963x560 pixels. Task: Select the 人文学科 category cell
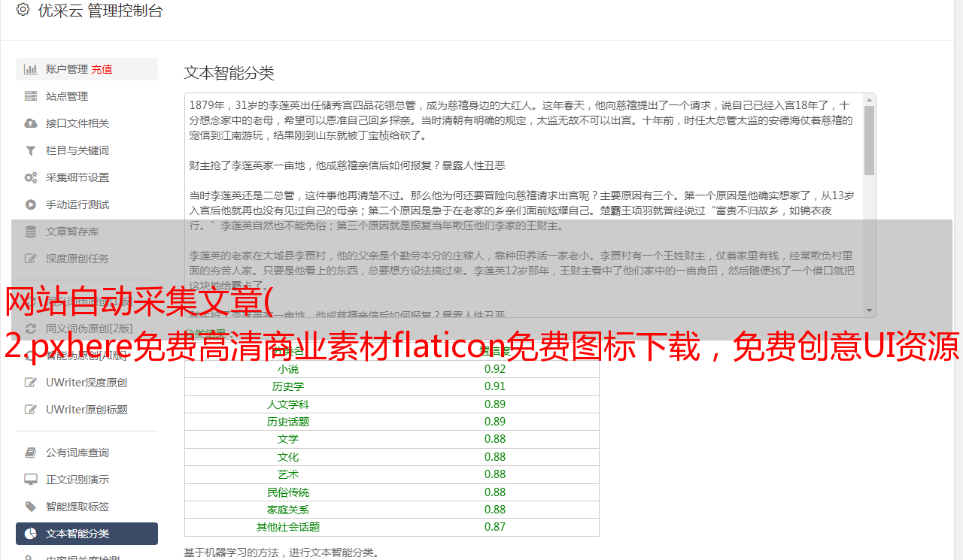click(288, 404)
